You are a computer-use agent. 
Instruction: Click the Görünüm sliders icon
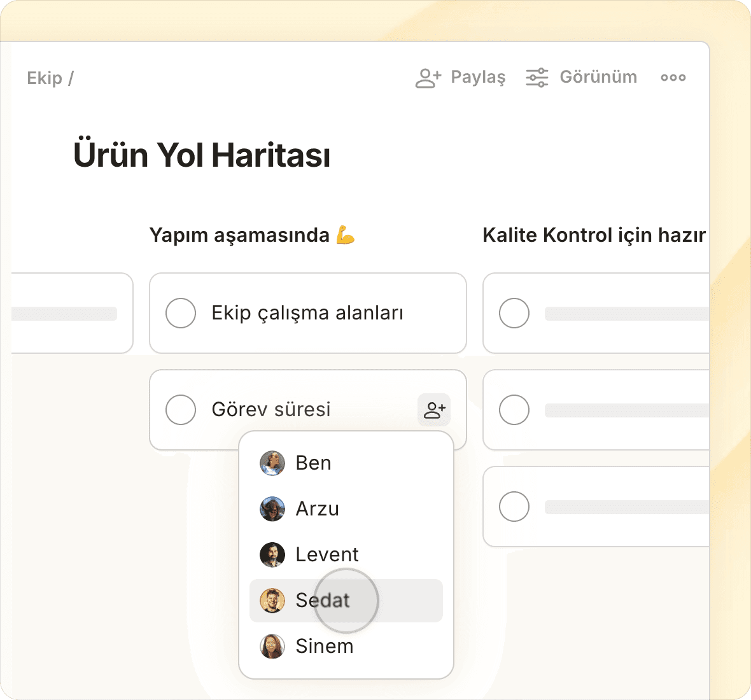537,78
